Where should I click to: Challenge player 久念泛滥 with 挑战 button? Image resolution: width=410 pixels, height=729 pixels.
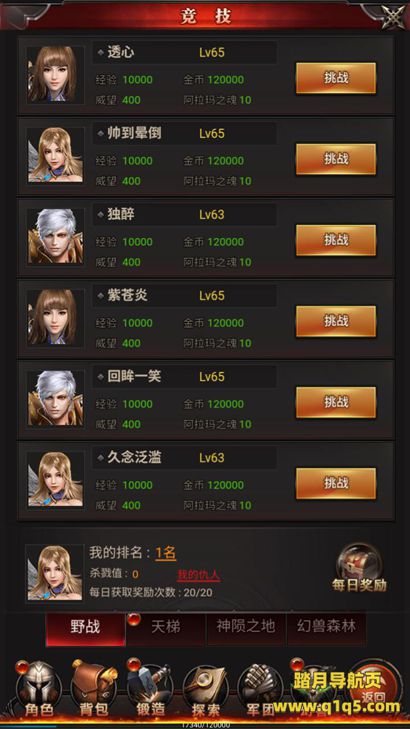click(x=336, y=484)
